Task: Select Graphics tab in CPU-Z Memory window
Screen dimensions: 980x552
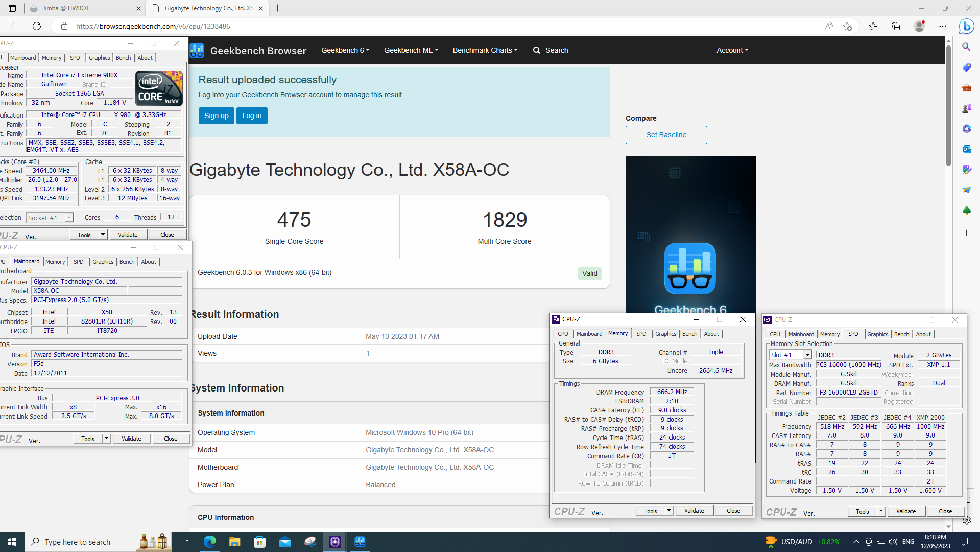Action: [665, 334]
